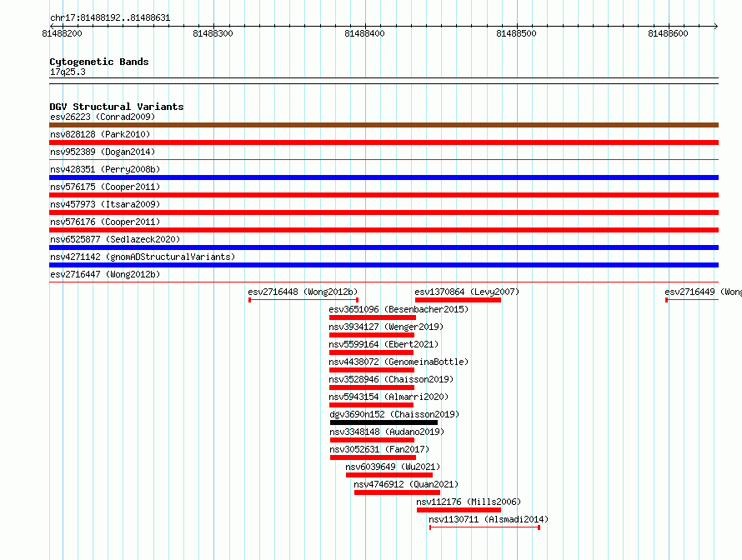The image size is (742, 560).
Task: Click the nsv5943154 (Almarri2020) variant label
Action: click(389, 397)
